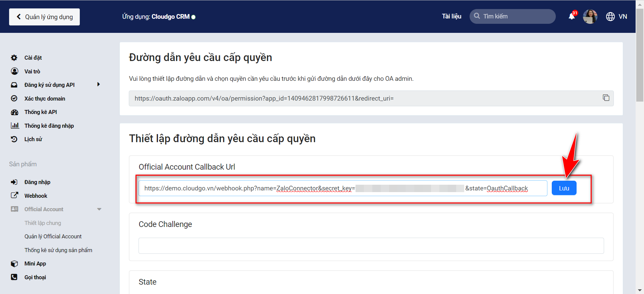Select Thiết lập chung submenu item
The image size is (644, 294).
point(43,223)
